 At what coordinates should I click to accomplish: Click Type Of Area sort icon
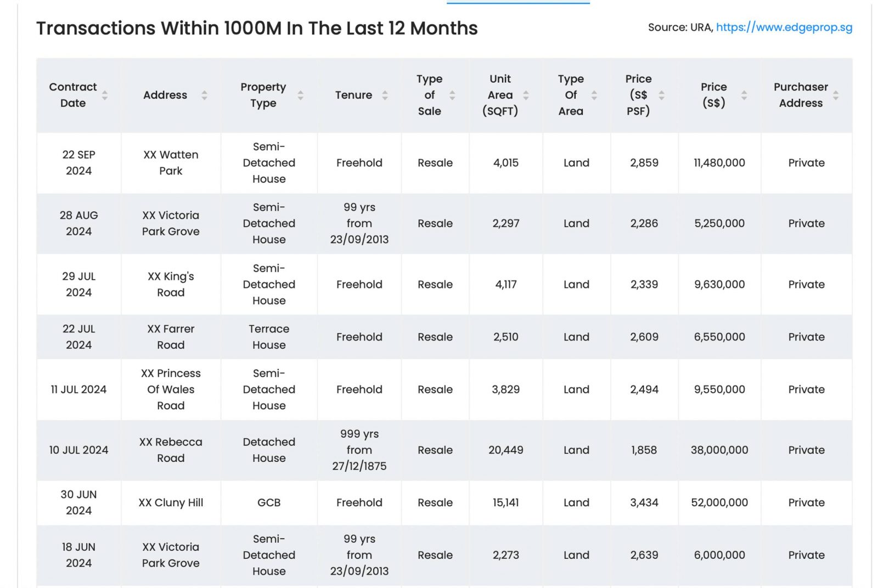coord(594,95)
